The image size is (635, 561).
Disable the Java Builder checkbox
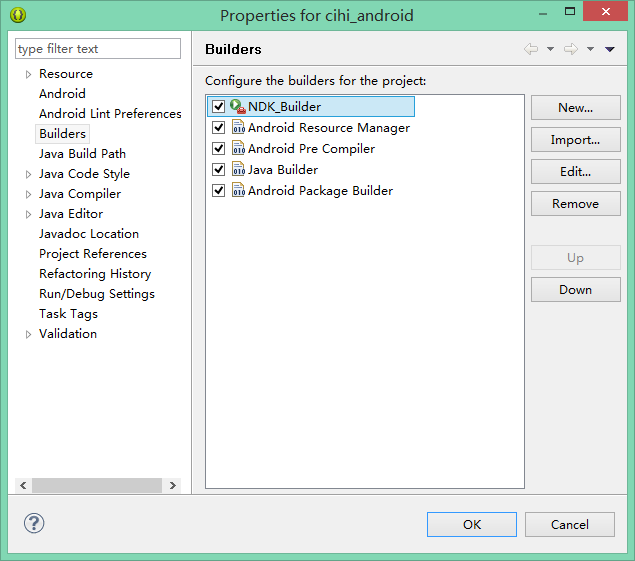click(x=219, y=169)
